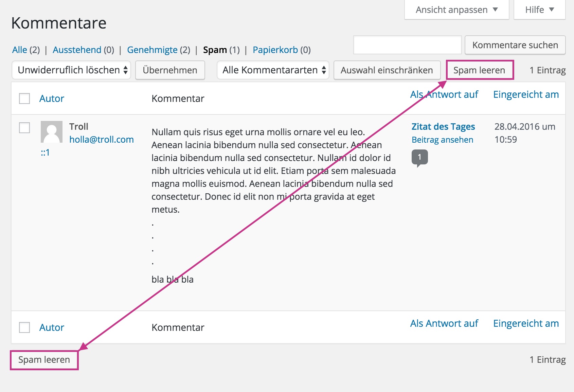Open the Alle Kommentararten filter dropdown
The width and height of the screenshot is (574, 392).
point(273,70)
